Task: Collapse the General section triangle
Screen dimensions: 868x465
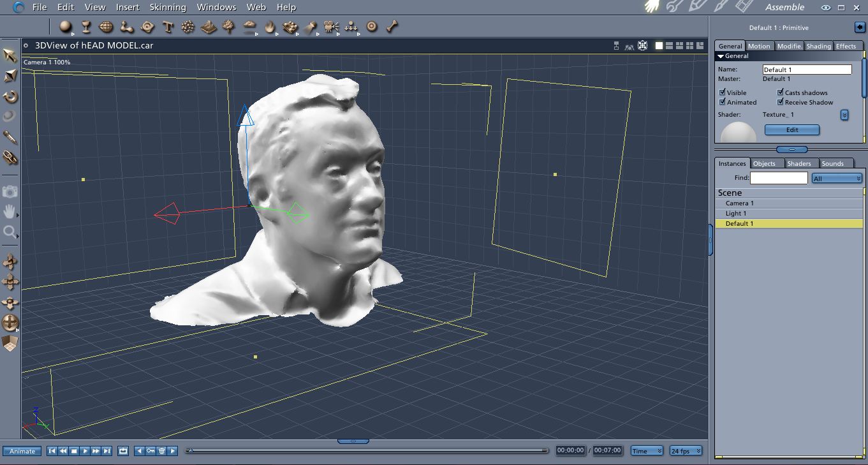Action: point(721,56)
